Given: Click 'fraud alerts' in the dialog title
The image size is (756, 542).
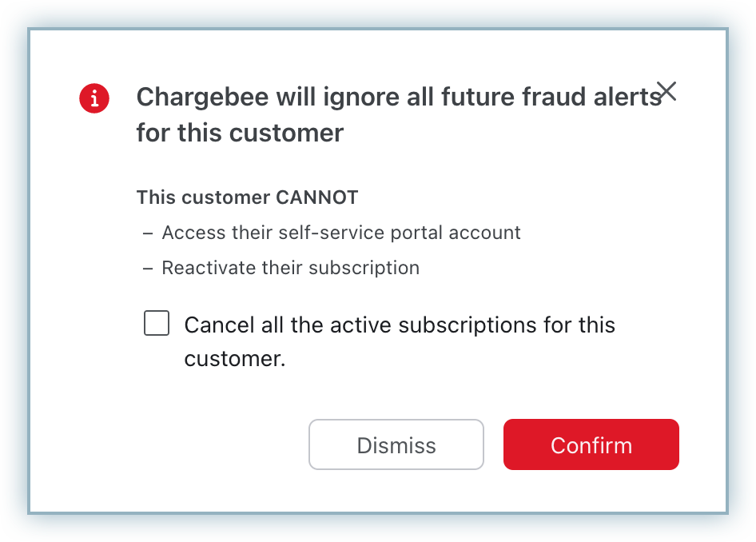Looking at the screenshot, I should click(590, 97).
